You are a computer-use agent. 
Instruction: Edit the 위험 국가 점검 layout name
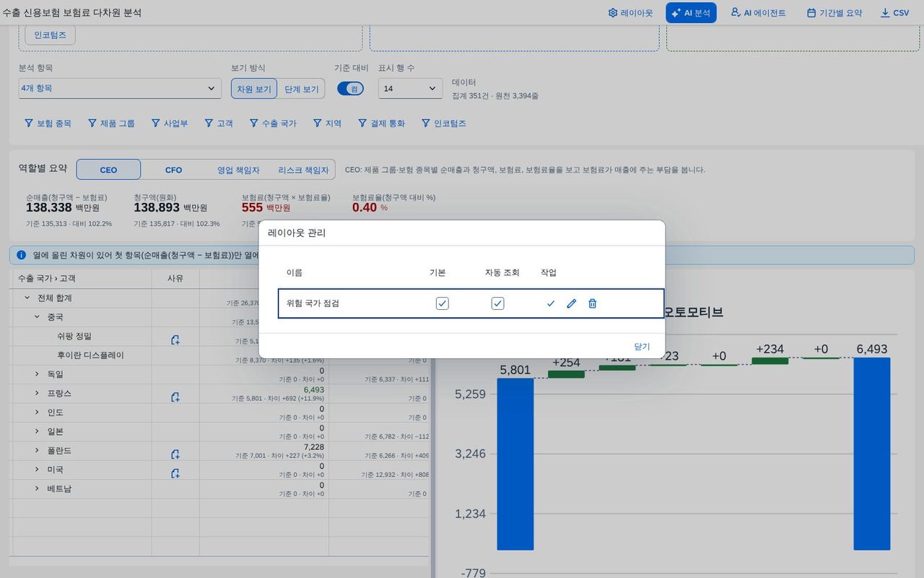572,303
